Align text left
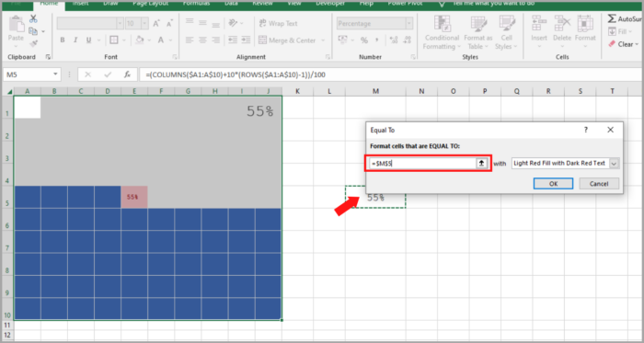644x343 pixels. pos(190,40)
